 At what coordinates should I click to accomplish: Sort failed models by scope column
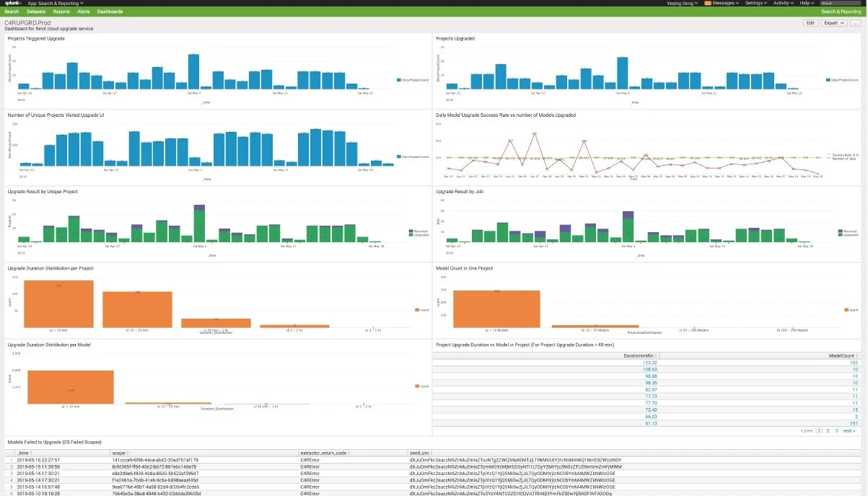[x=120, y=453]
